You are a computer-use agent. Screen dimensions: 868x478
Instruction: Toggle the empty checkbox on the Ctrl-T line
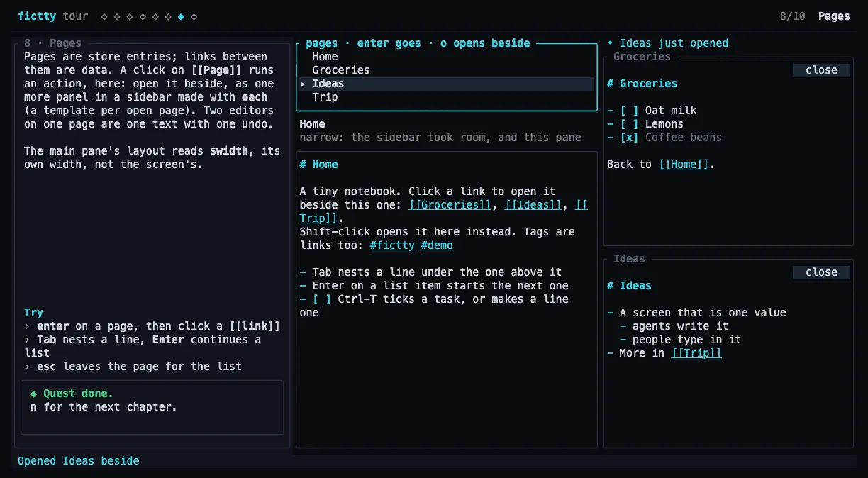coord(322,299)
